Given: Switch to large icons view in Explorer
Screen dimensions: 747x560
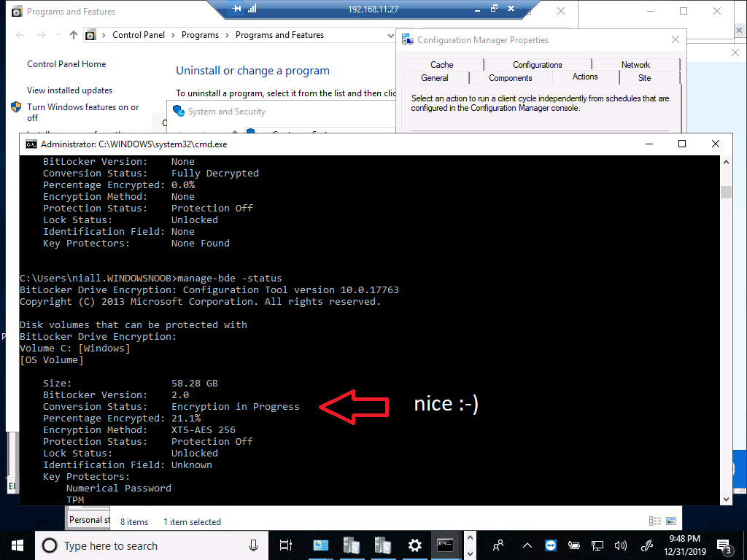Looking at the screenshot, I should (671, 521).
